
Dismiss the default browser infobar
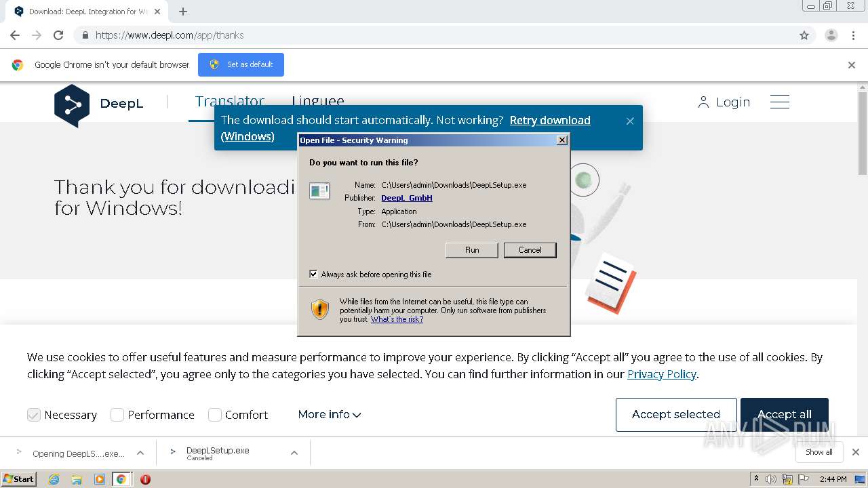point(852,65)
